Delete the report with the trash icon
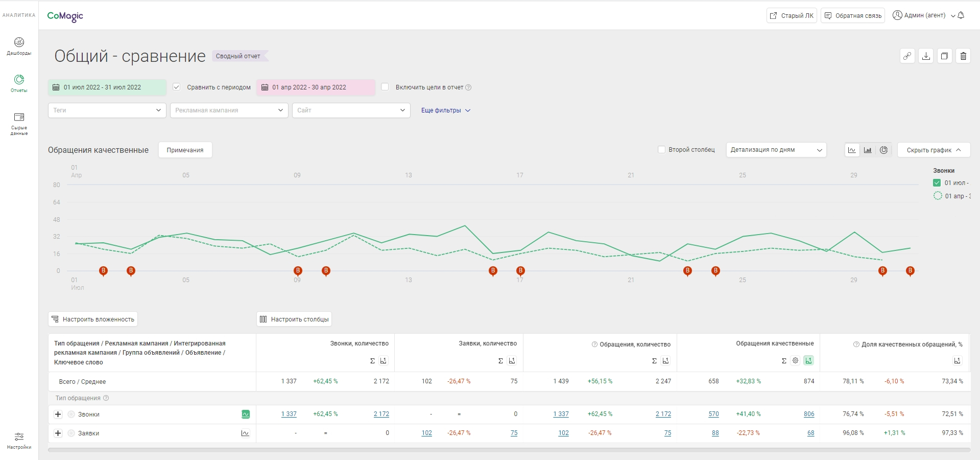980x460 pixels. click(x=963, y=56)
